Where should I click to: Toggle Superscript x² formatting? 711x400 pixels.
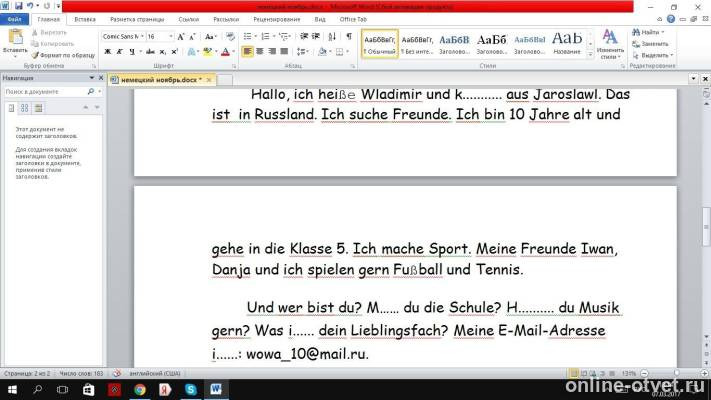(x=175, y=52)
